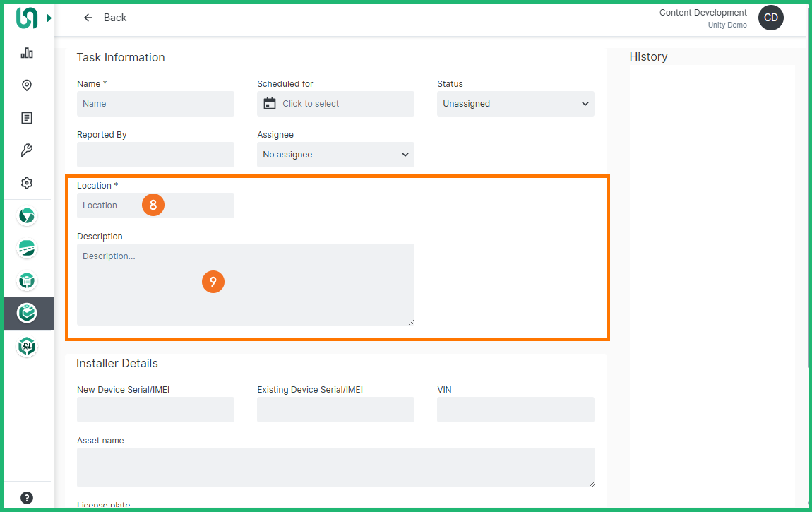Open the Assignee dropdown showing No assignee
This screenshot has height=512, width=812.
335,155
